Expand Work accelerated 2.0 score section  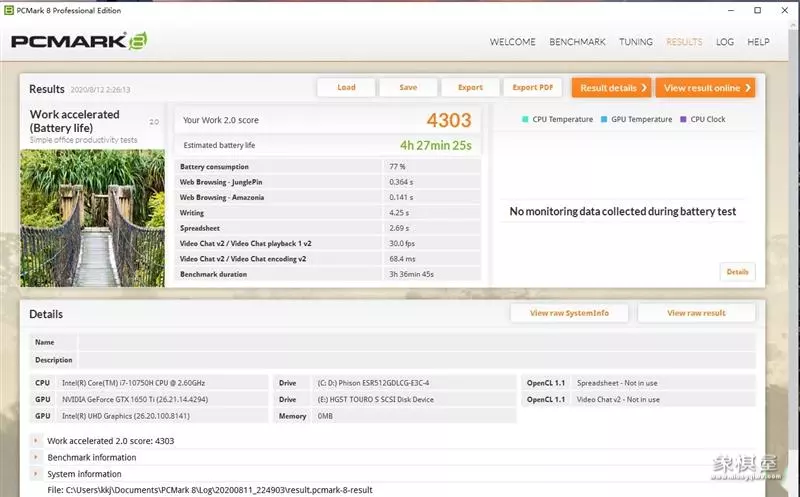coord(37,440)
